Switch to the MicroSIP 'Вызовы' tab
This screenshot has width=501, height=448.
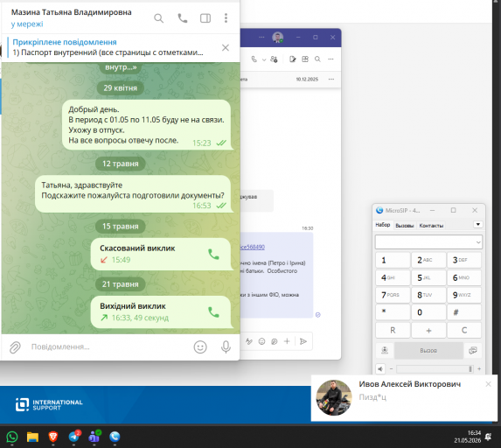(405, 226)
